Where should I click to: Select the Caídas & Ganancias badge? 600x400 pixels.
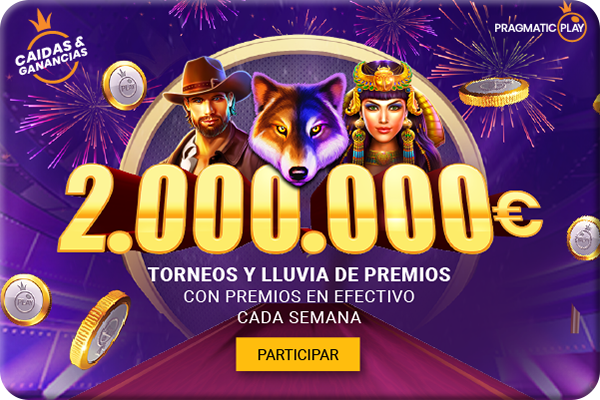click(50, 51)
